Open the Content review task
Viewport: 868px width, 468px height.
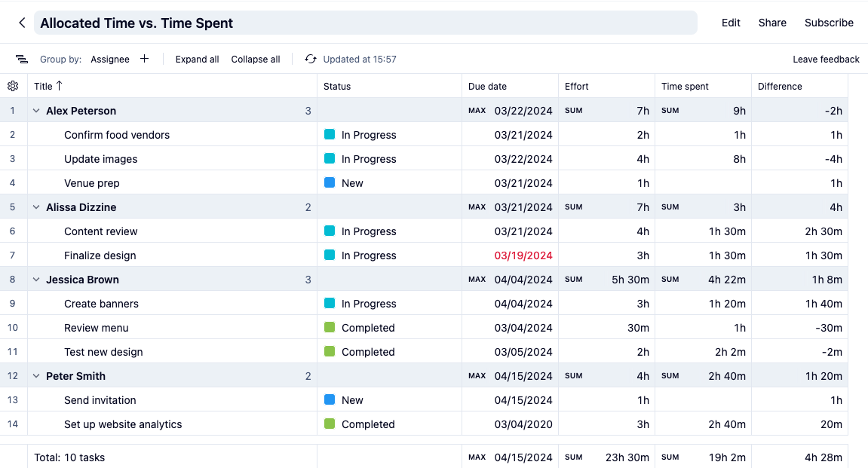pyautogui.click(x=101, y=231)
